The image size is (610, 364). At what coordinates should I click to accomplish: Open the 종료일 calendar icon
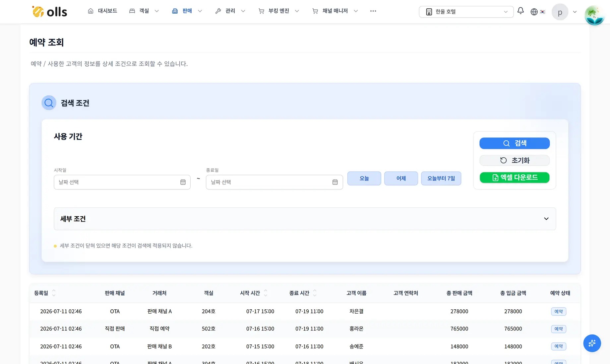coord(335,182)
